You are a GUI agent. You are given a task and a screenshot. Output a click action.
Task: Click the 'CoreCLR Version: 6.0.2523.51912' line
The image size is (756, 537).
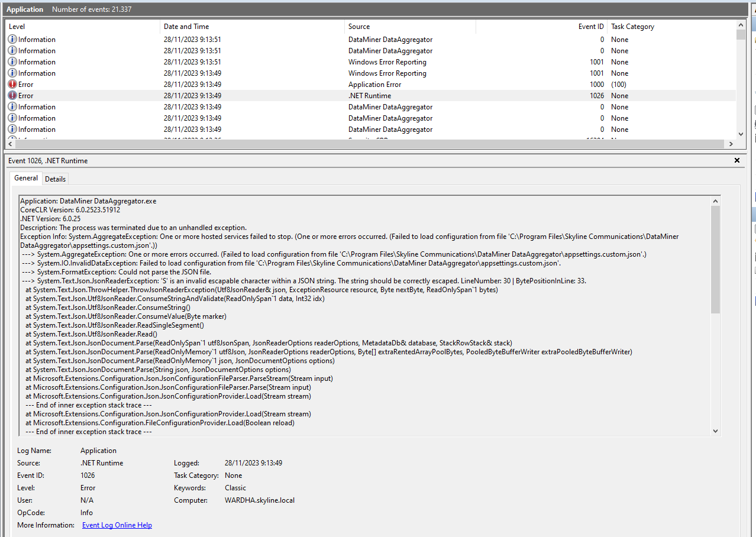point(70,210)
